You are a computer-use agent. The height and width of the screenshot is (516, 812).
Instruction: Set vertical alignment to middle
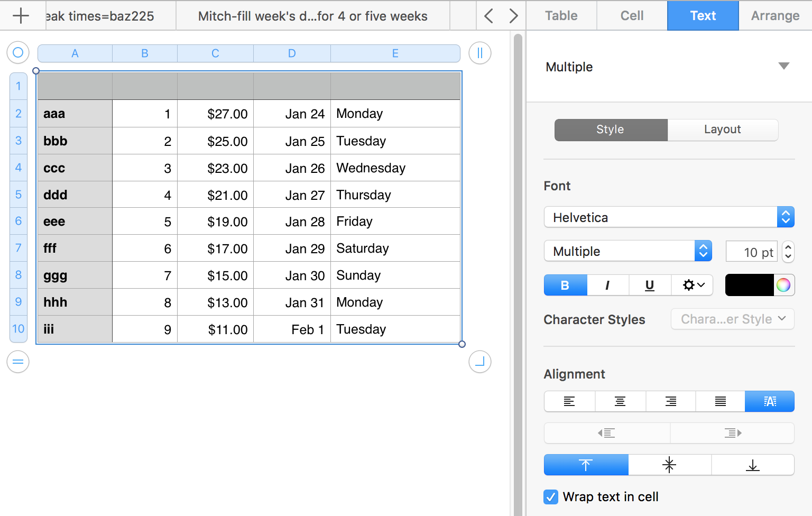tap(669, 465)
